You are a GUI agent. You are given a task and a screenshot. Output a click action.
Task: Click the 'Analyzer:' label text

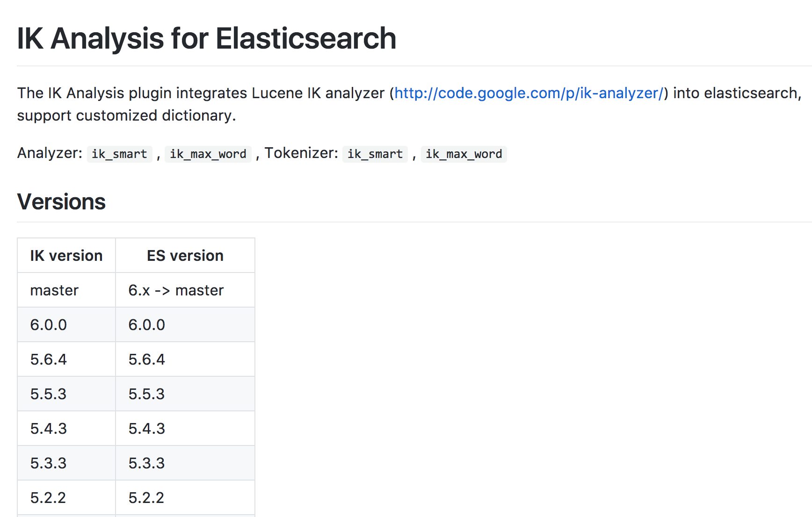50,153
